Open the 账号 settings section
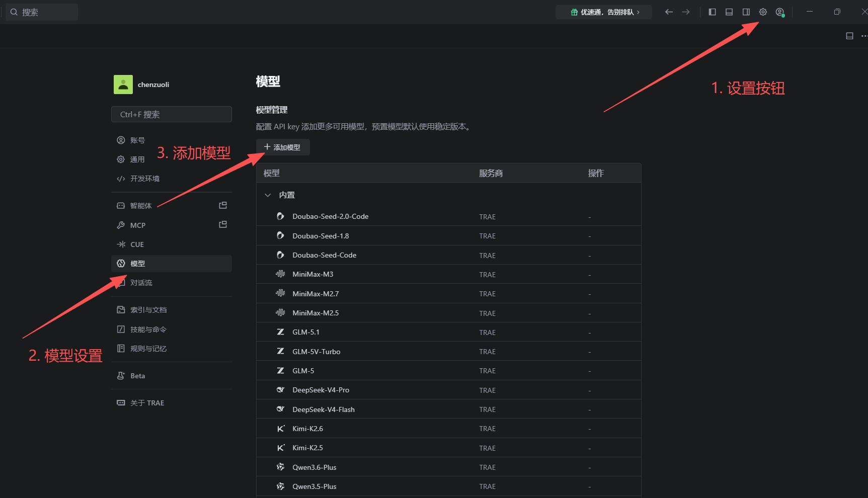 172,140
